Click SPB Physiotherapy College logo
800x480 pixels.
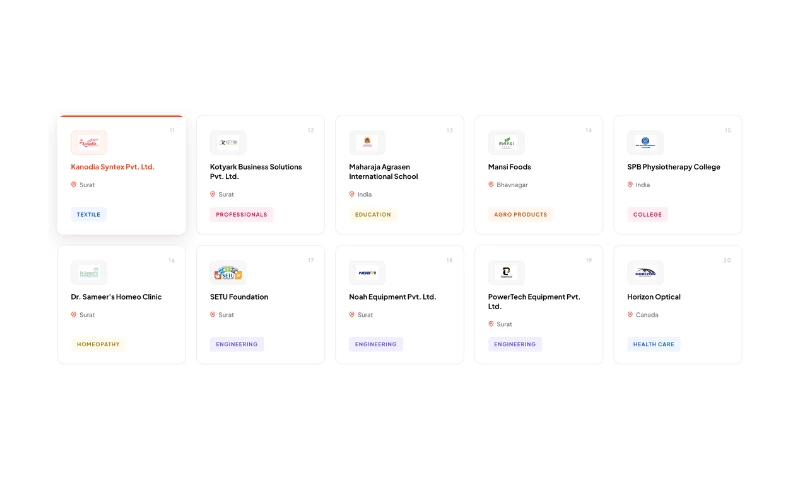645,142
